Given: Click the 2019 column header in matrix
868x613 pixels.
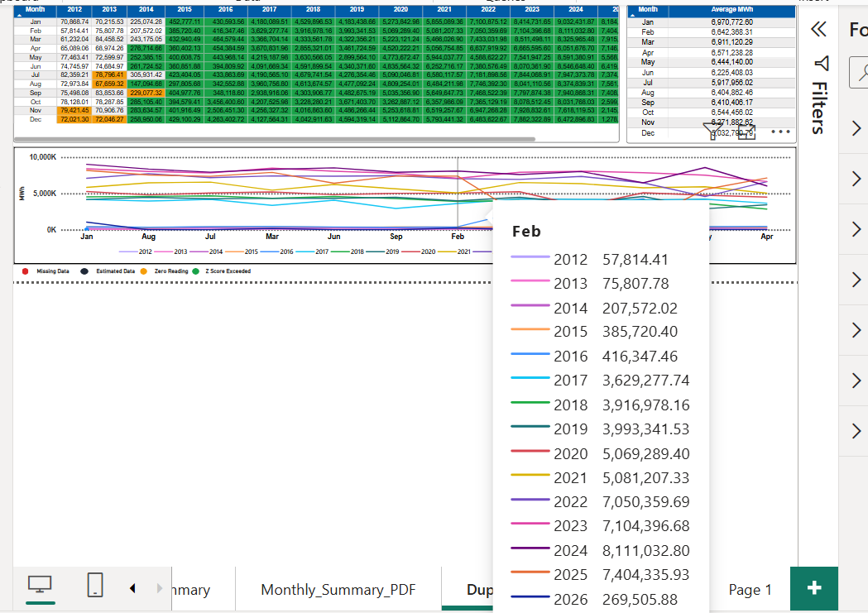Looking at the screenshot, I should point(357,9).
